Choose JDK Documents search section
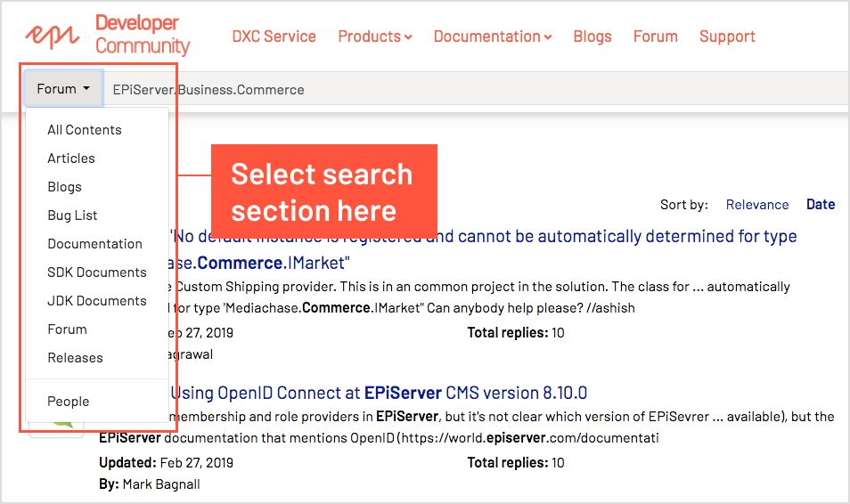This screenshot has height=504, width=850. pos(97,301)
